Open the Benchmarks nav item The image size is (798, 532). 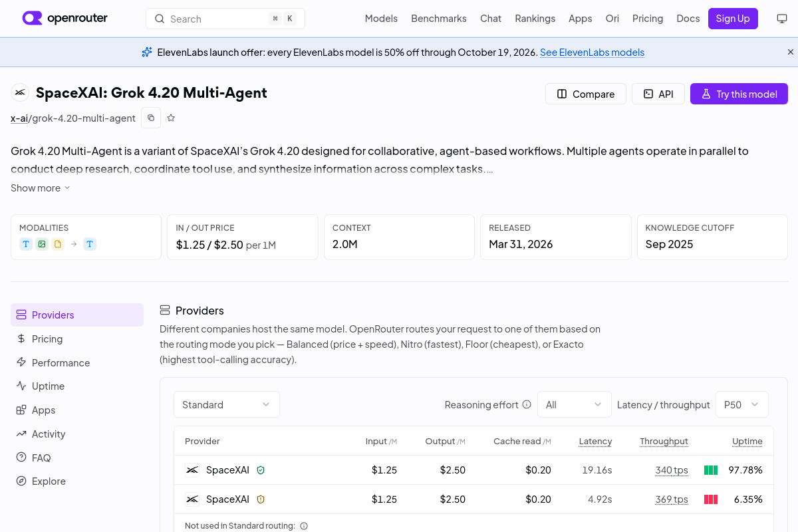(439, 19)
